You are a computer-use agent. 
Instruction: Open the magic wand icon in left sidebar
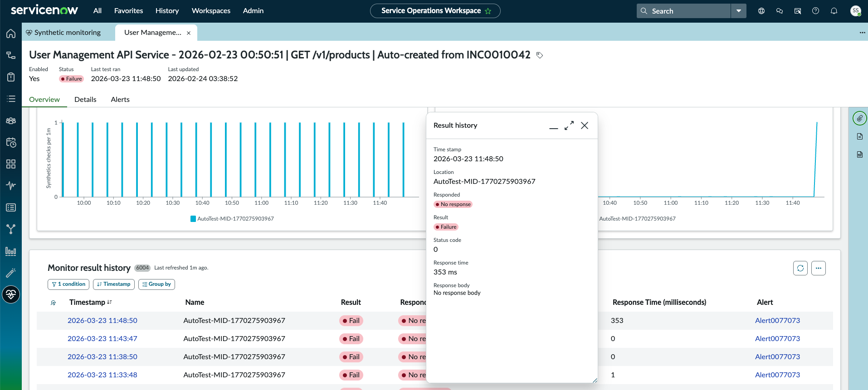pos(11,273)
